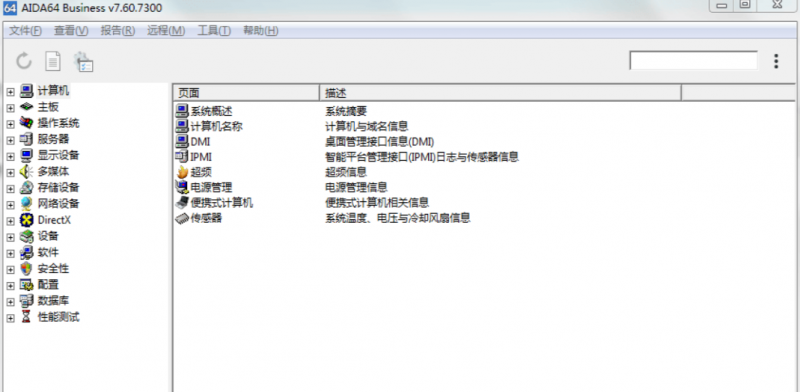Select the 计算机与域名信息 description text
The image size is (800, 392).
pyautogui.click(x=367, y=126)
